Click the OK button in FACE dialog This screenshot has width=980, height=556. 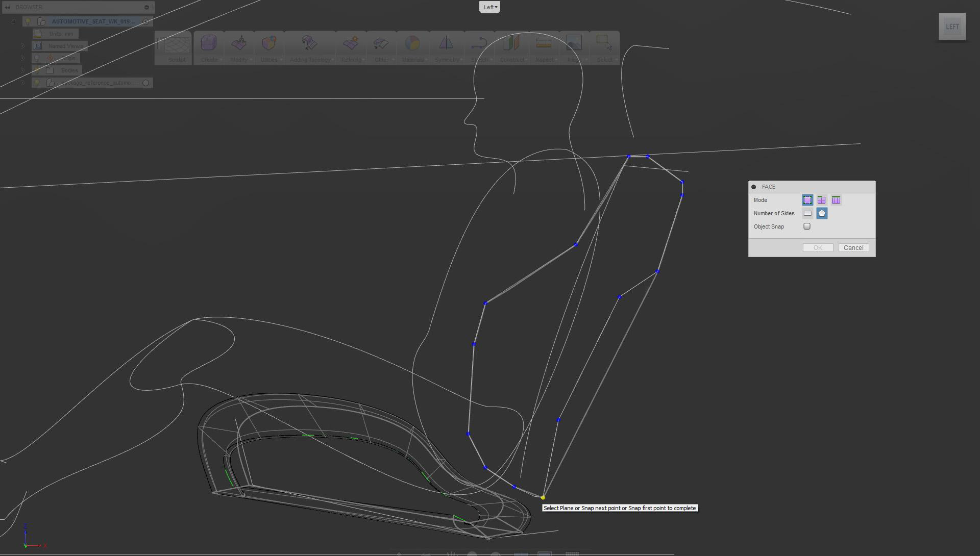pyautogui.click(x=817, y=247)
